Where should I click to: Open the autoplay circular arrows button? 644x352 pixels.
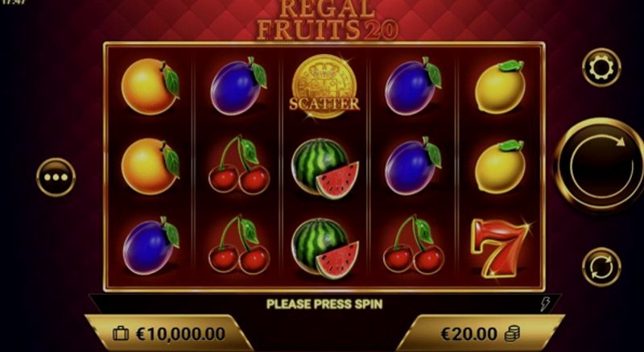coord(601,267)
